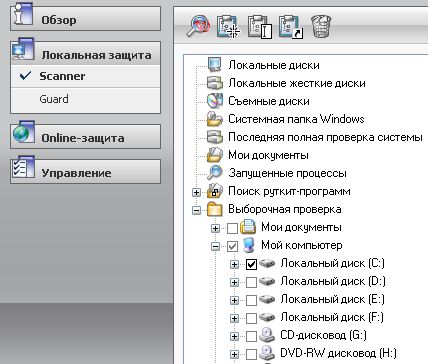Expand Мои документы under Выборочная проверка

coord(215,228)
